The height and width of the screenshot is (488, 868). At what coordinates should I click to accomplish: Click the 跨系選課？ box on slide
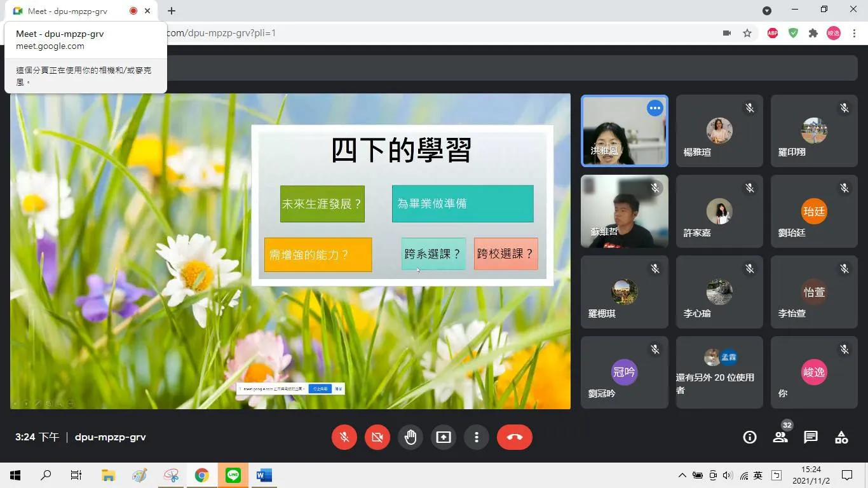[x=433, y=254]
